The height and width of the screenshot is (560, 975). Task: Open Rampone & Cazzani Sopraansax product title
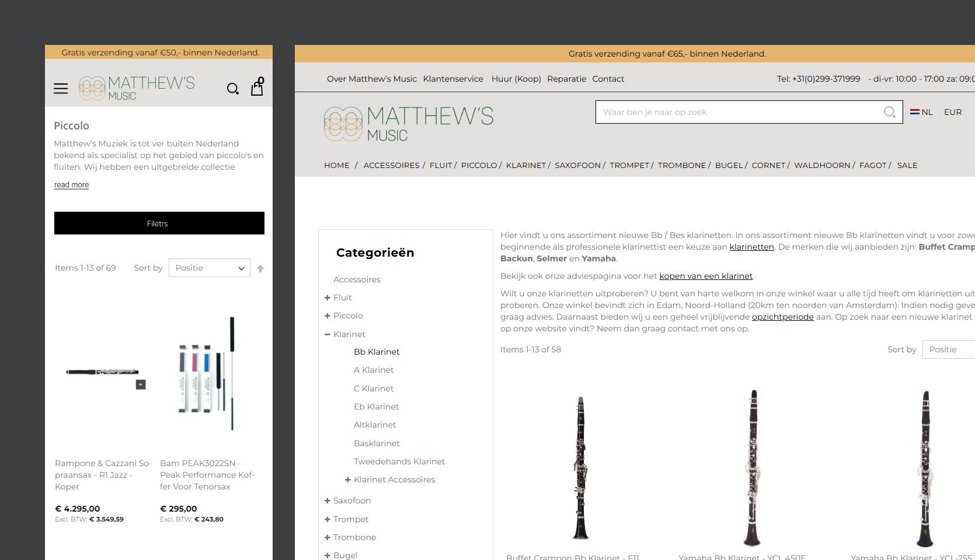103,475
